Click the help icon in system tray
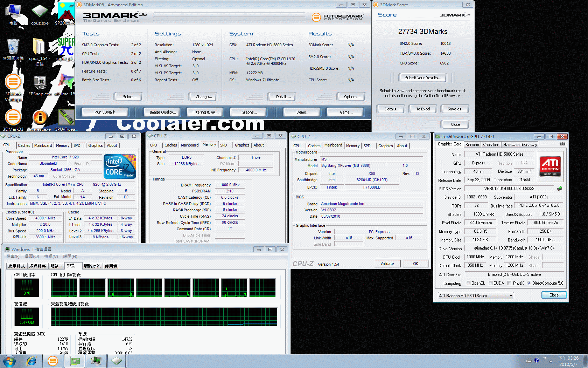This screenshot has height=368, width=588. point(536,360)
